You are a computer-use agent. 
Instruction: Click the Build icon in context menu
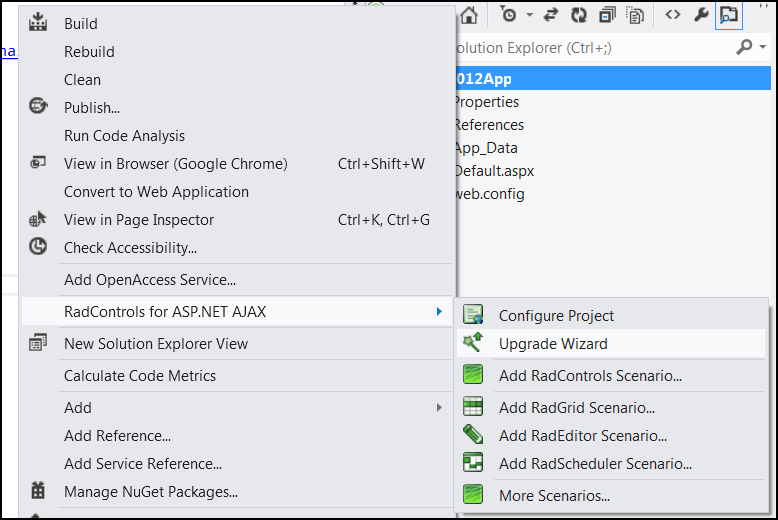point(38,22)
